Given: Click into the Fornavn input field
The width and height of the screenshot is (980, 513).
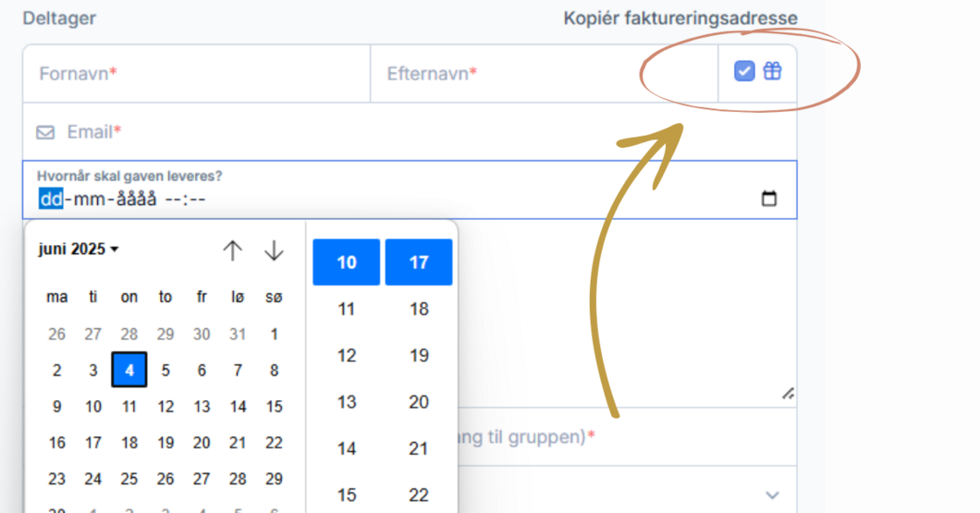Looking at the screenshot, I should click(x=196, y=74).
